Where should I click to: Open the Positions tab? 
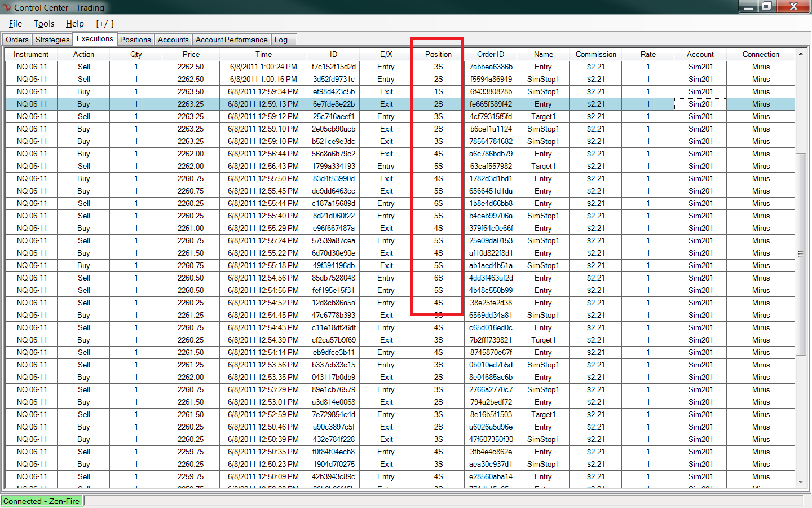coord(135,40)
